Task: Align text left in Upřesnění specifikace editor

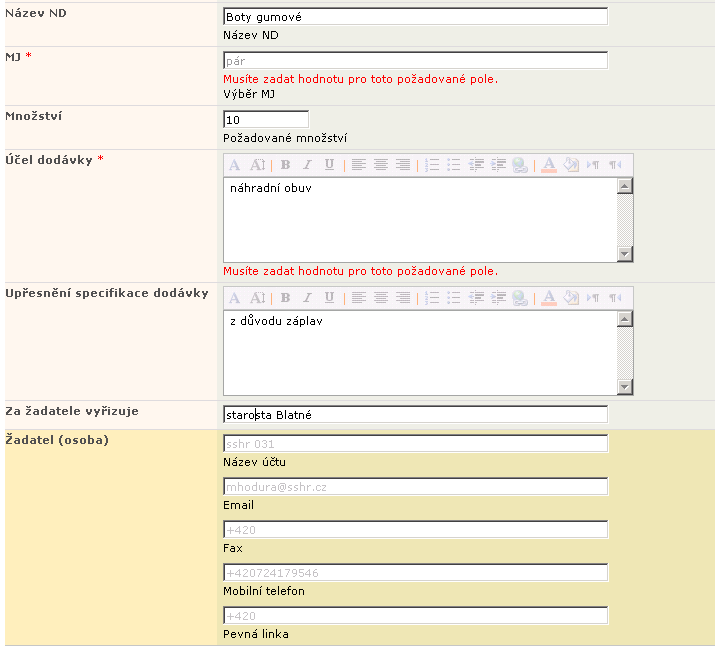Action: [359, 298]
